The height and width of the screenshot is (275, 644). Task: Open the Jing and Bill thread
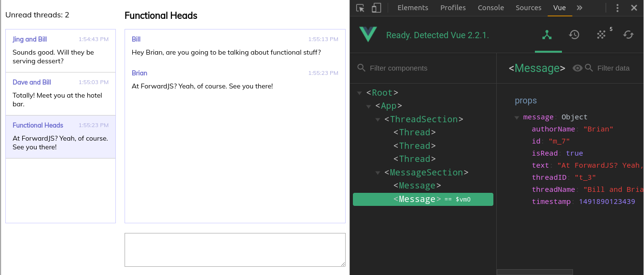pyautogui.click(x=60, y=51)
